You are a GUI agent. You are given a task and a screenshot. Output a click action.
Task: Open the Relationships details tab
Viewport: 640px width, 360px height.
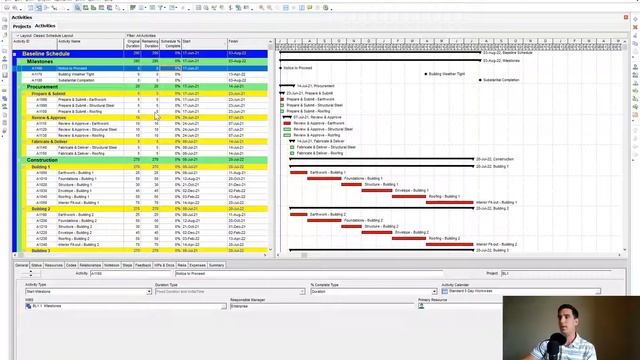point(90,265)
